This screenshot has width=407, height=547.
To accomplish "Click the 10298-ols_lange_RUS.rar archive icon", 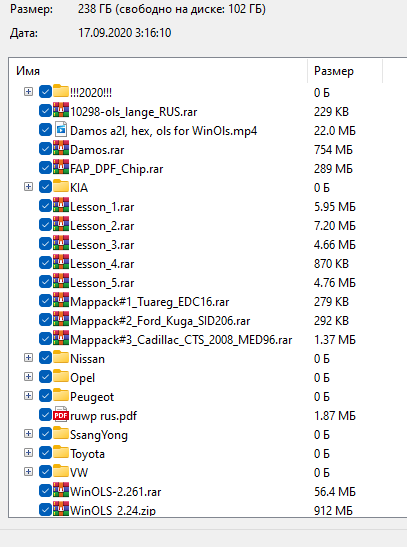I will point(61,110).
